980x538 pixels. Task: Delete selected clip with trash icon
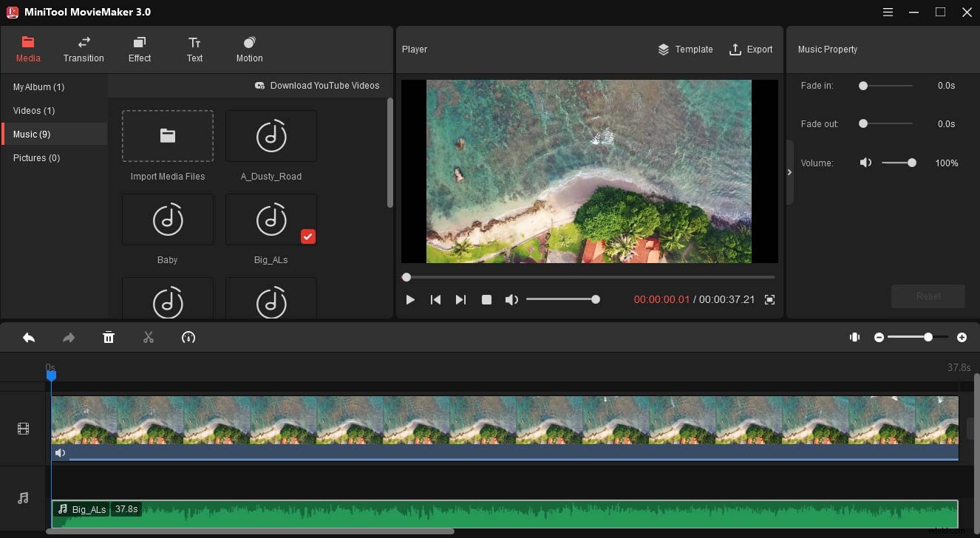[x=109, y=338]
